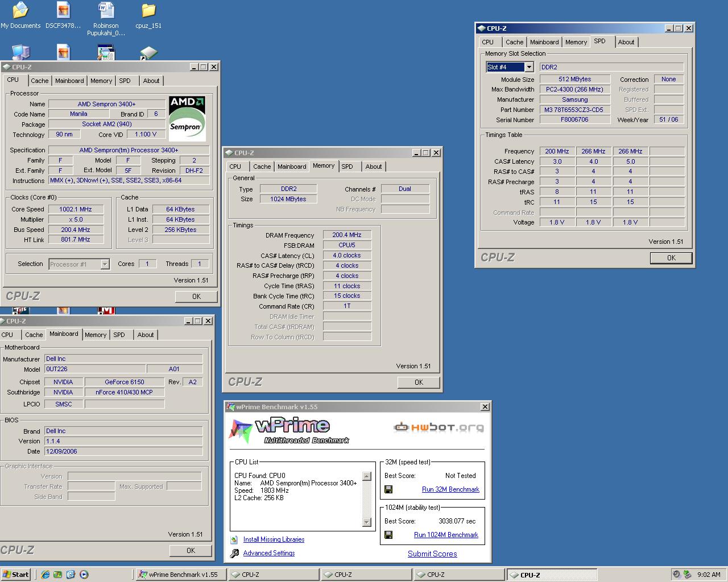The height and width of the screenshot is (582, 728).
Task: Click scroll up arrow in wPrime CPU List
Action: point(367,476)
